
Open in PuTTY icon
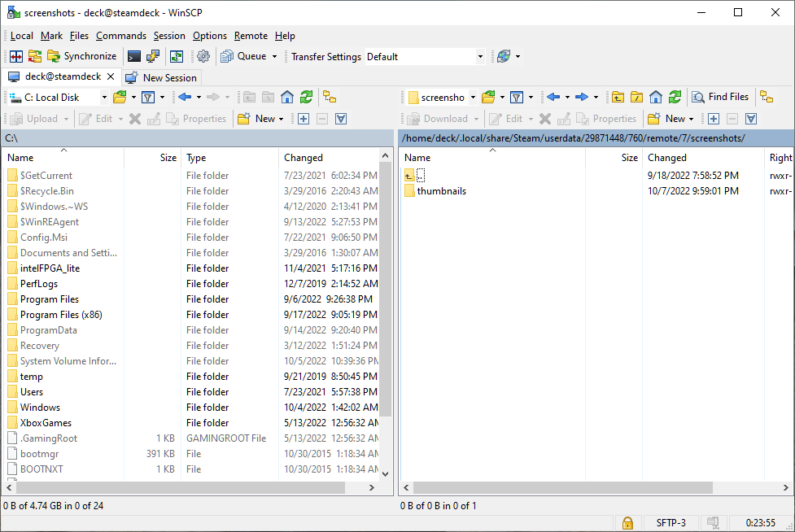[153, 56]
